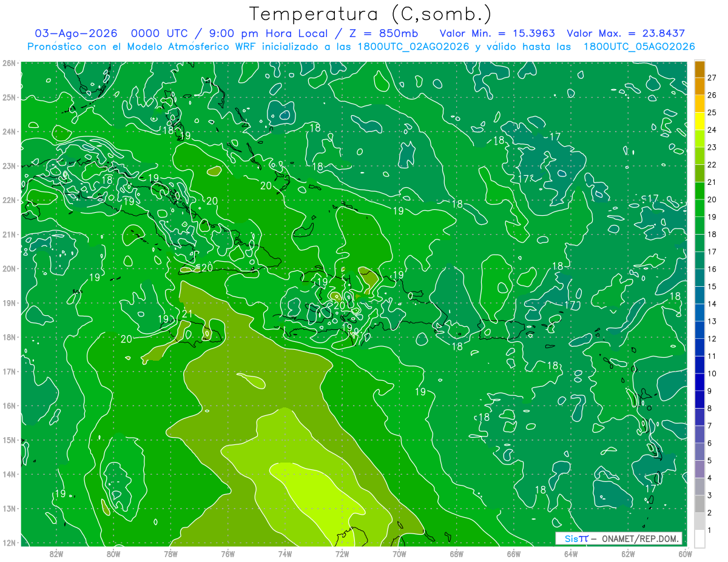
Task: Click the 'Valor Max. = 23.8437' text
Action: (x=625, y=33)
